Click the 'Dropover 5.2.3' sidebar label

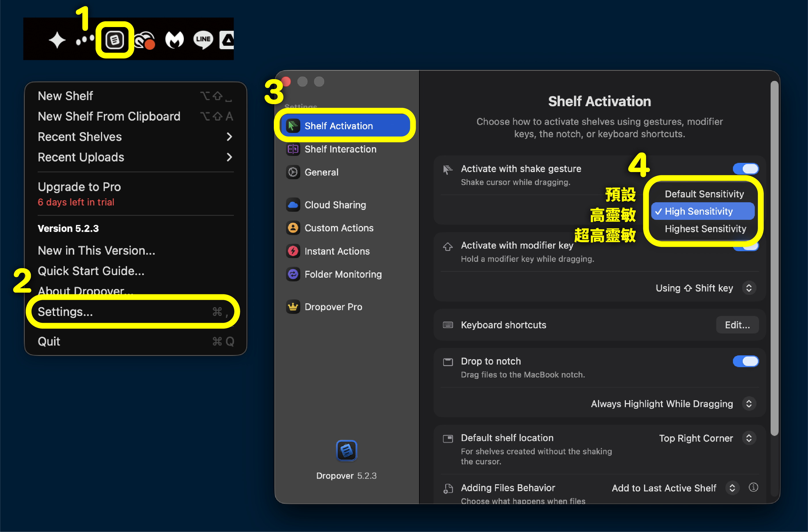(346, 476)
